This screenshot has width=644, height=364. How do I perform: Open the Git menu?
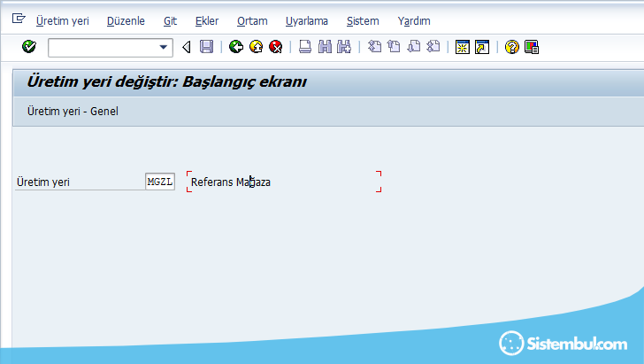coord(170,21)
